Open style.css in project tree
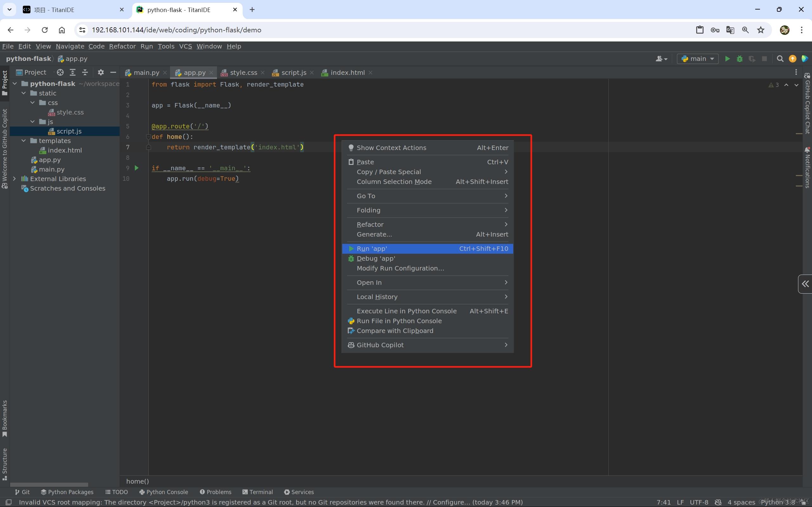The width and height of the screenshot is (812, 507). point(70,112)
